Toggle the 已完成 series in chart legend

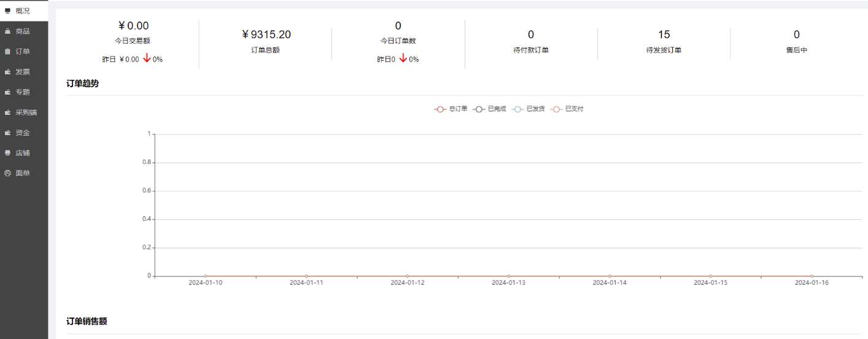coord(489,109)
